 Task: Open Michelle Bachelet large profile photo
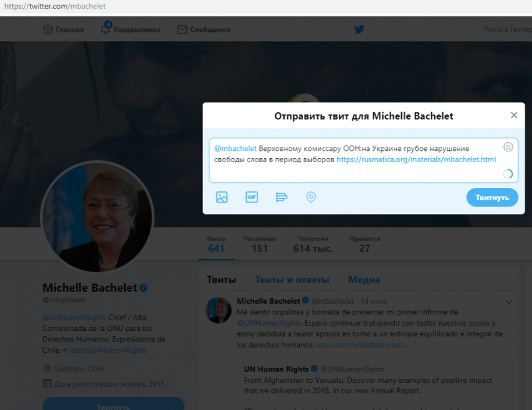click(x=97, y=217)
